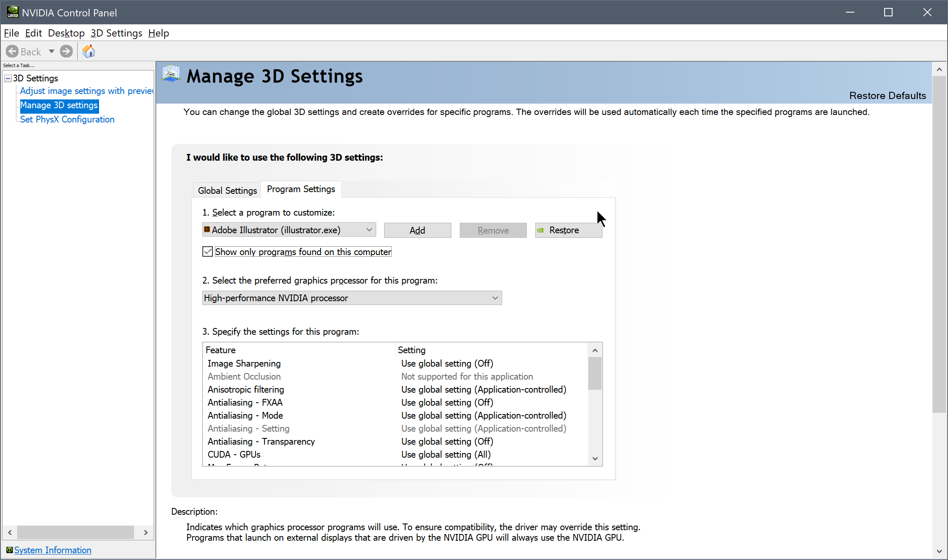Open the 3D Settings menu
This screenshot has height=560, width=948.
(x=116, y=33)
